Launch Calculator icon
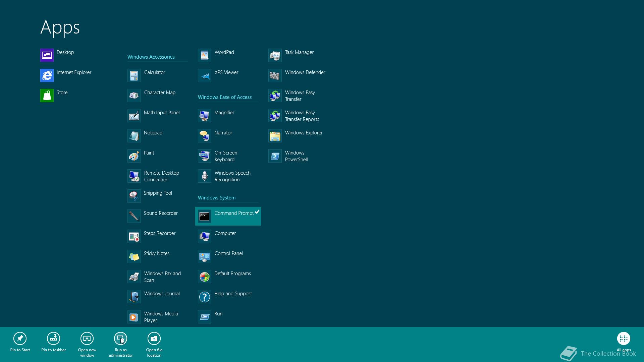644x362 pixels. click(x=134, y=75)
